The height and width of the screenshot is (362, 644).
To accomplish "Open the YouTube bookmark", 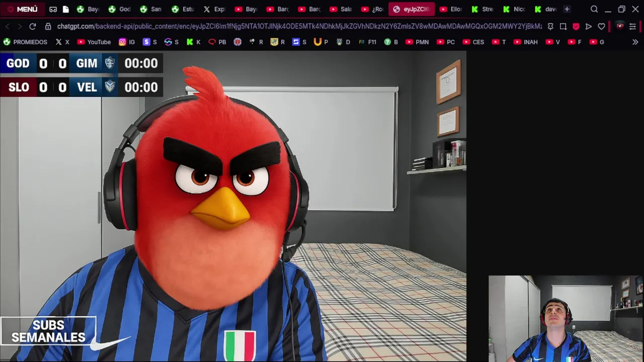I will (x=94, y=42).
